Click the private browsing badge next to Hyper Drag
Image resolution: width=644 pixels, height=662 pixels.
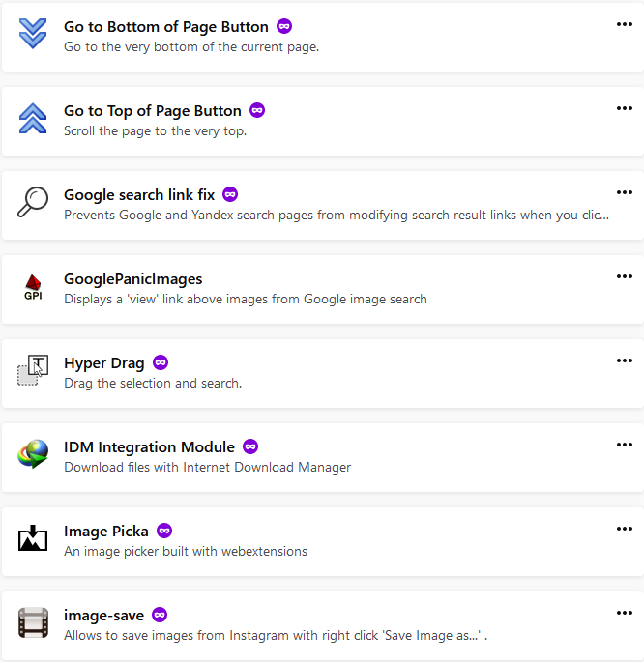coord(161,362)
